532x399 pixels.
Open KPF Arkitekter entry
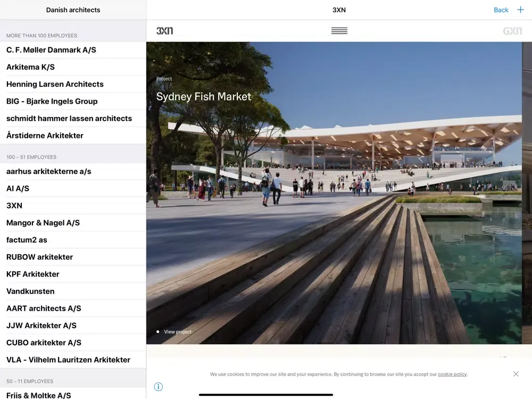(x=73, y=274)
